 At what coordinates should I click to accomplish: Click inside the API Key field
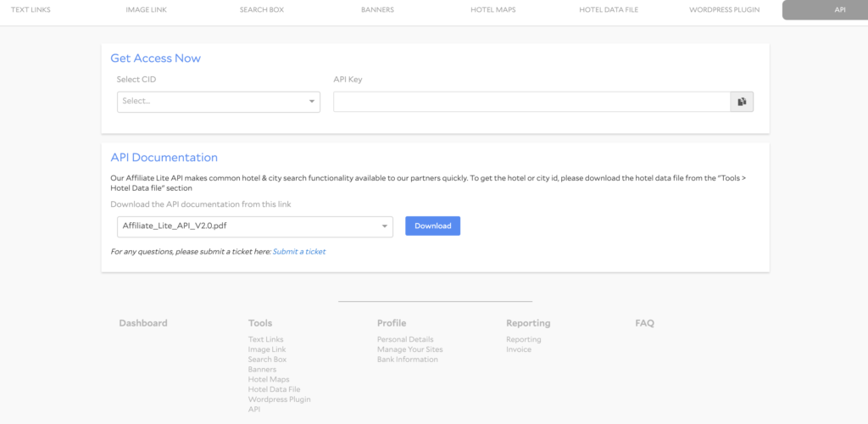[x=531, y=102]
